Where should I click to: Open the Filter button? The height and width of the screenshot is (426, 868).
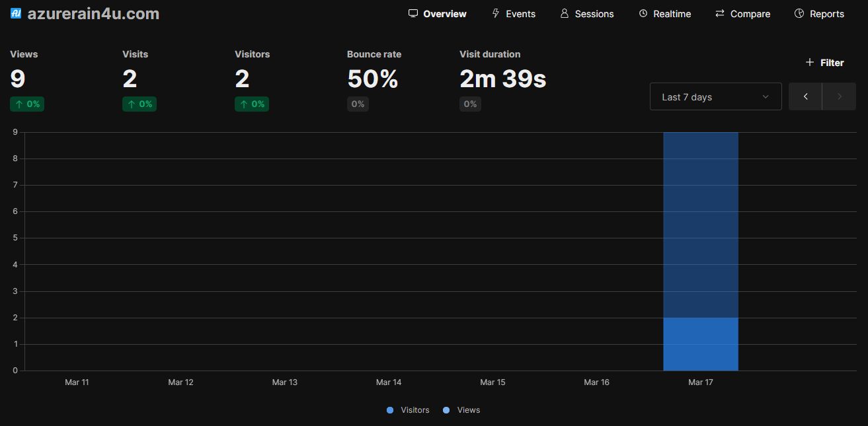824,63
